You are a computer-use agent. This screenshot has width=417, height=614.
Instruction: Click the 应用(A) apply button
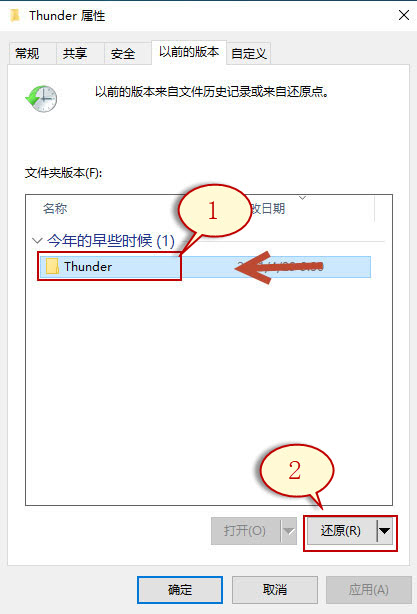click(368, 590)
